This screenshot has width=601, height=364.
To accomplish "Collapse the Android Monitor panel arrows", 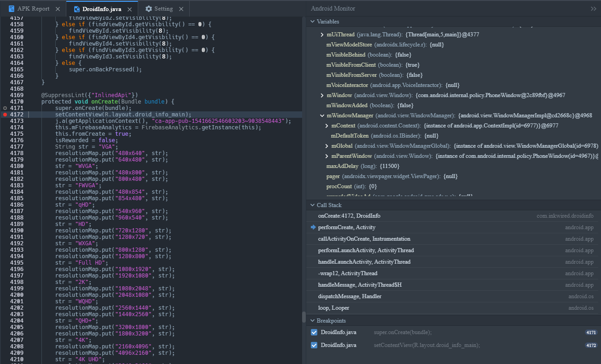I will pos(593,9).
